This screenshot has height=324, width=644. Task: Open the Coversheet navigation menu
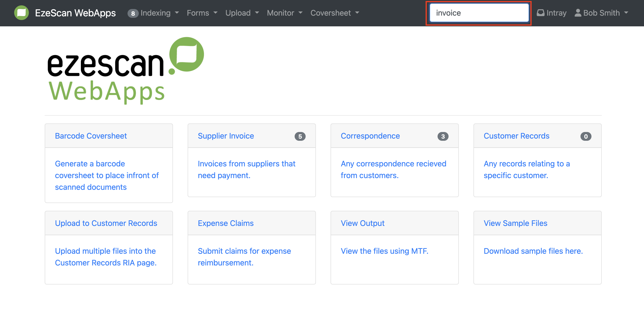click(334, 13)
